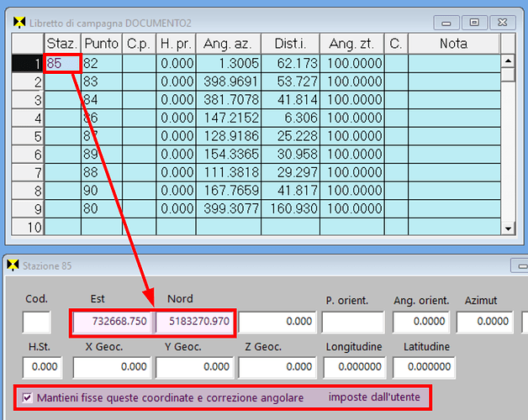528x420 pixels.
Task: Click the Libretto di campagna window icon
Action: coord(19,23)
